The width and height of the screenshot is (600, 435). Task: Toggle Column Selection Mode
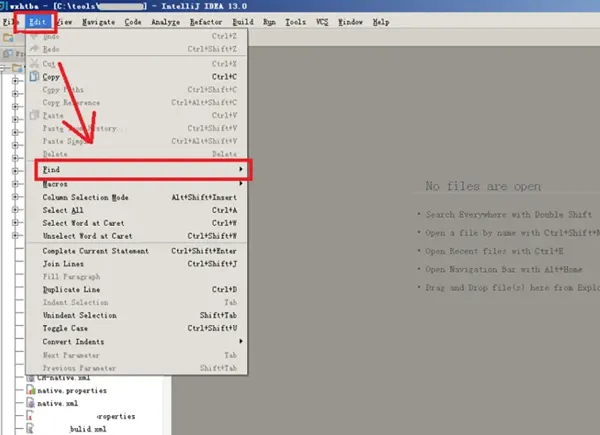click(137, 197)
